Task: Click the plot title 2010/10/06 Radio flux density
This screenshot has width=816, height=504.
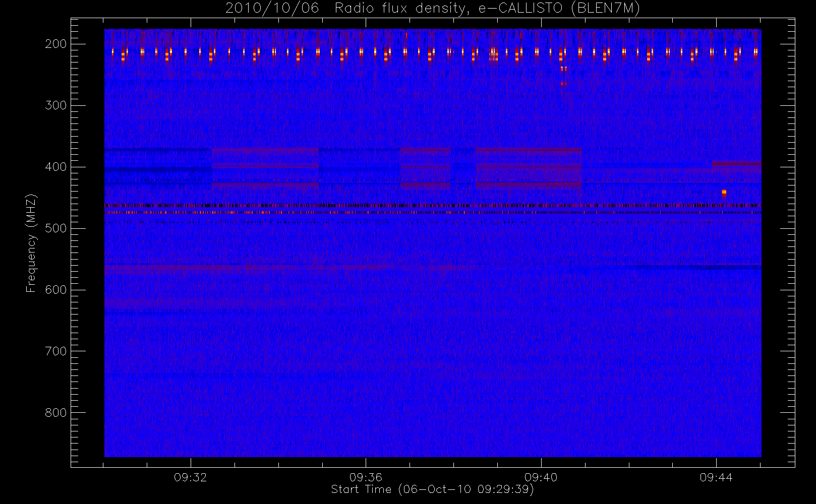Action: coord(432,9)
